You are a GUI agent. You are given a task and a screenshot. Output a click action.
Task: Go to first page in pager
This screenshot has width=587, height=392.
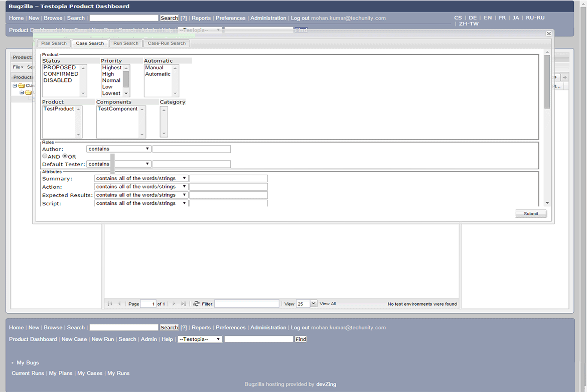click(110, 304)
